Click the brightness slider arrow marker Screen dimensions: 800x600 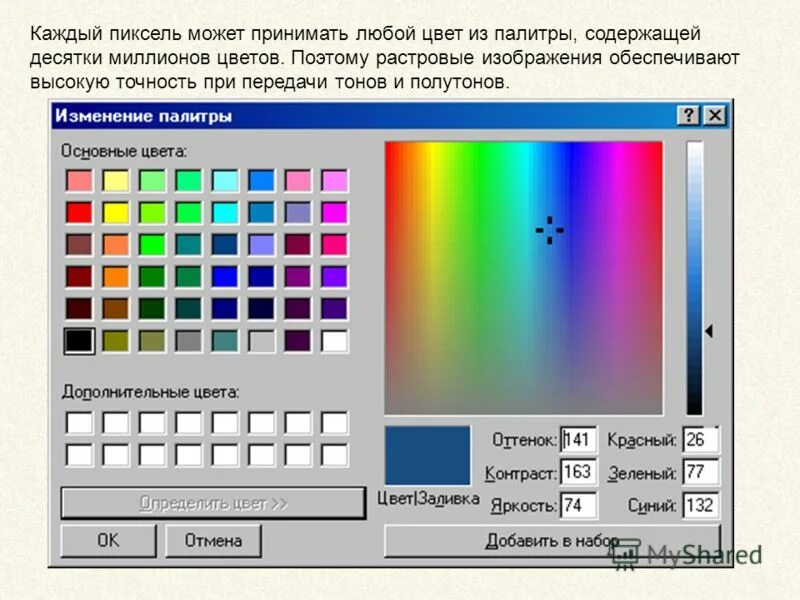click(x=709, y=331)
